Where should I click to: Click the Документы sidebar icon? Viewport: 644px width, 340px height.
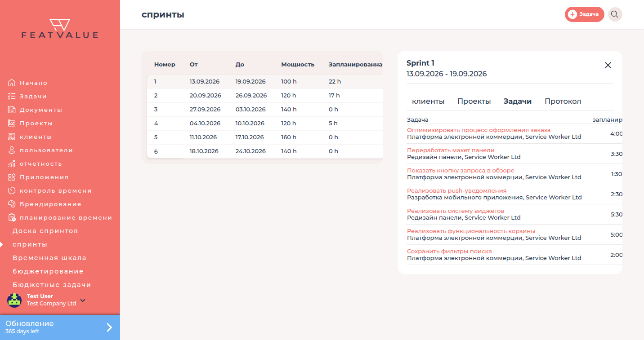tap(12, 110)
